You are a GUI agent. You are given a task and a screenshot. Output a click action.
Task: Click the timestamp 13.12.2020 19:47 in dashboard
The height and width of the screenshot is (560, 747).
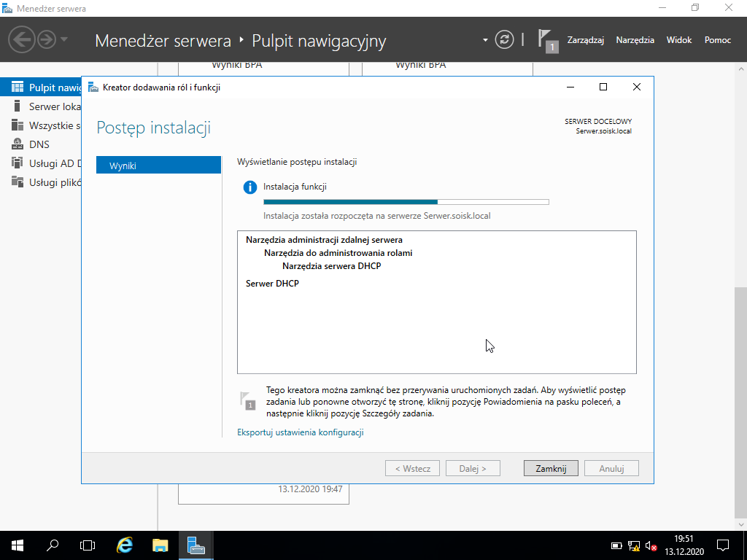click(x=310, y=489)
